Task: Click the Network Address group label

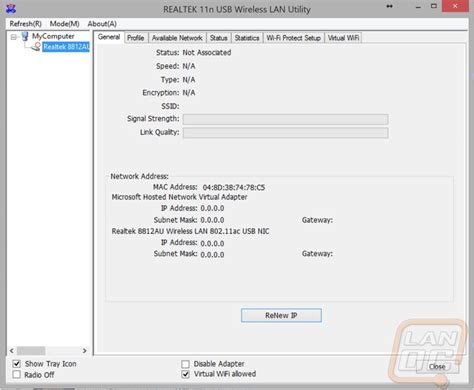Action: pos(139,176)
